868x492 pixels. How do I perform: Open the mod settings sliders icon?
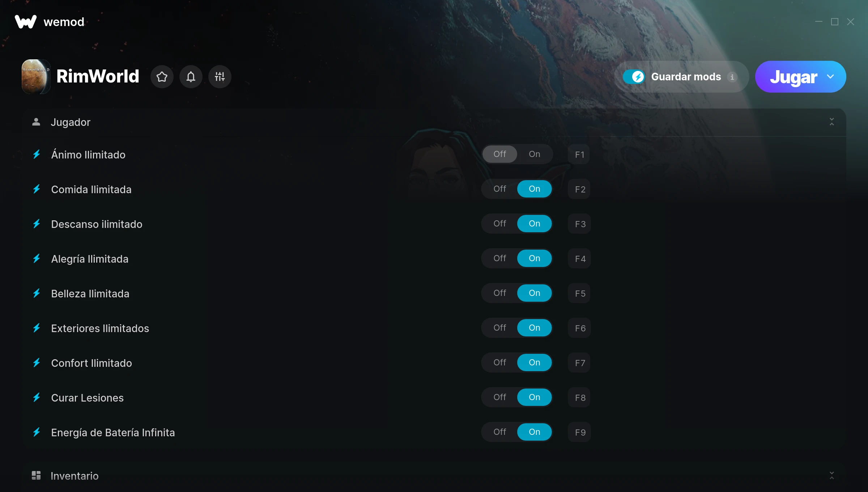click(220, 77)
